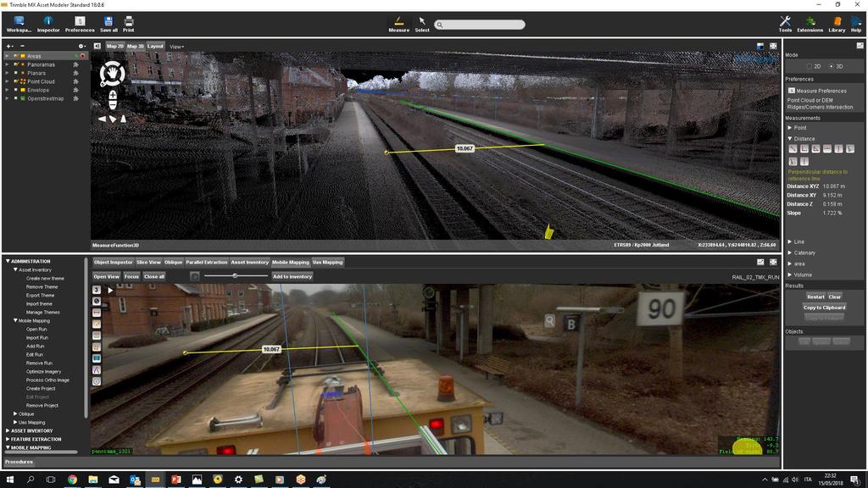Click Open Run under Mobile Mapping
Viewport: 868px width, 488px height.
36,330
